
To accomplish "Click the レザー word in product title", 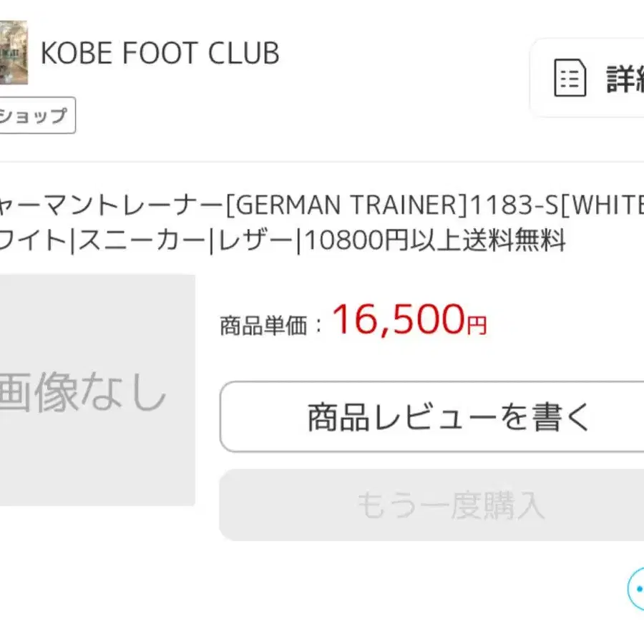I will [255, 240].
